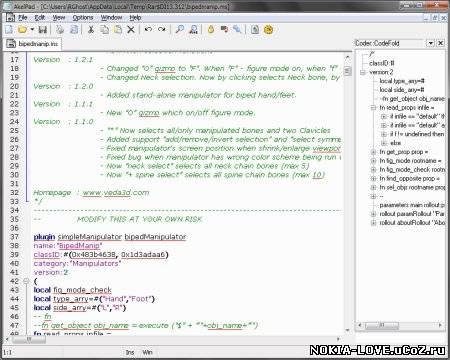Expand the 'rollout aboutRollout' tree node
Image resolution: width=450 pixels, height=360 pixels.
click(x=373, y=223)
